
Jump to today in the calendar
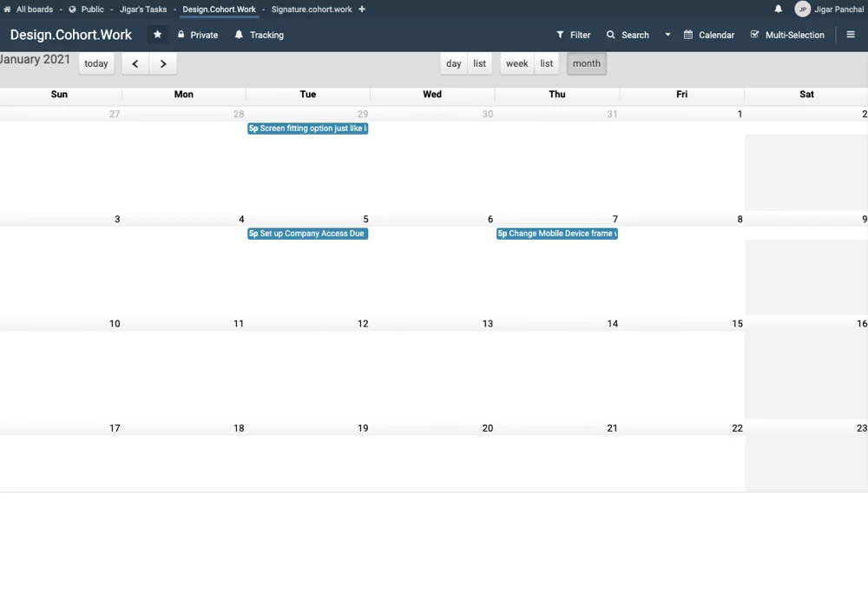(95, 63)
